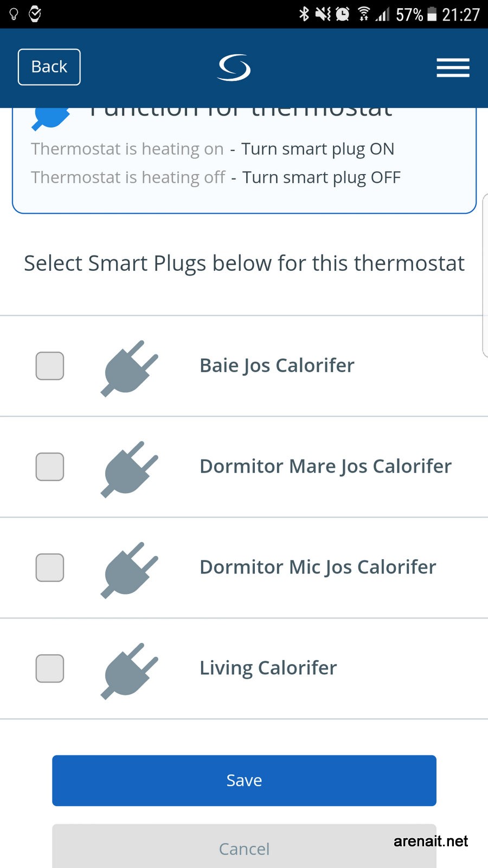Screen dimensions: 488x868
Task: Tap the alarm clock status icon
Action: point(343,14)
